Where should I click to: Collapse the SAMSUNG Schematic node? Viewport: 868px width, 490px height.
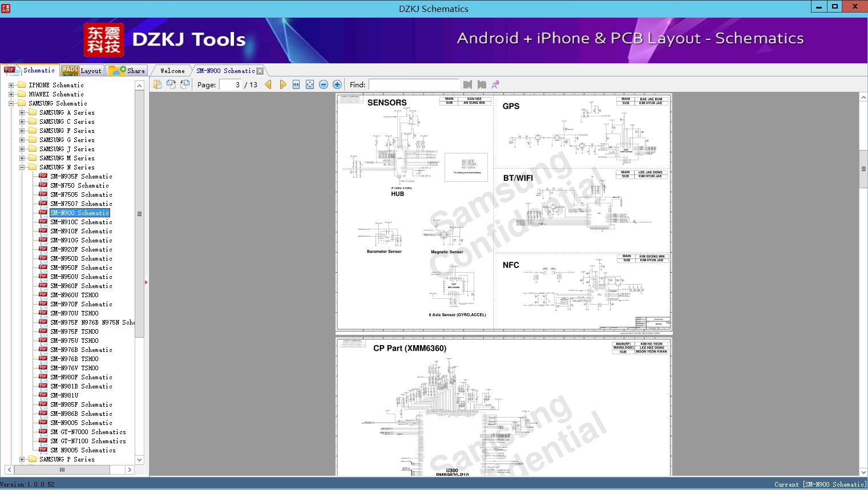[x=11, y=103]
